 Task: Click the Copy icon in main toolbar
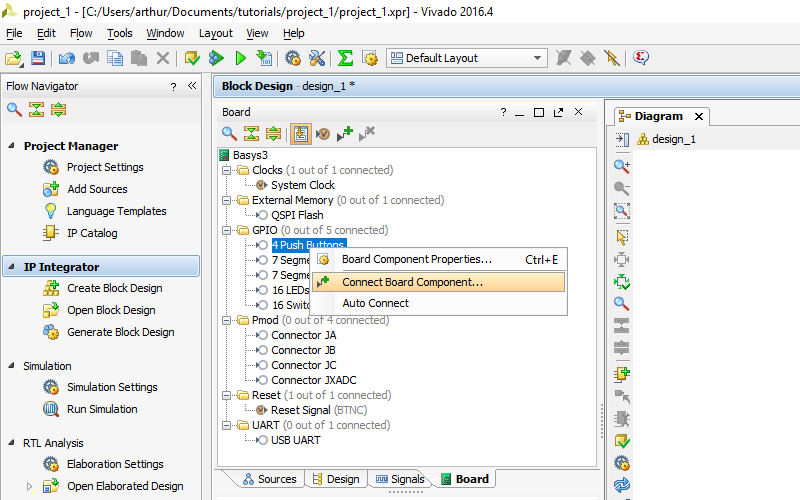[115, 58]
